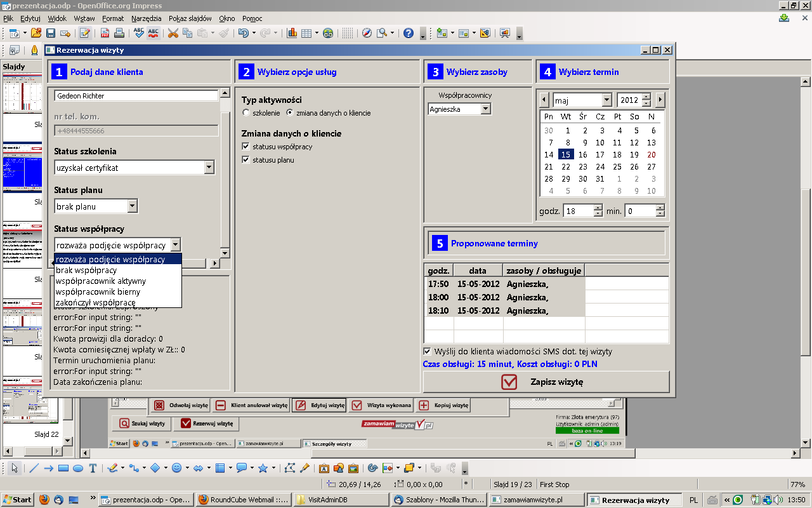Open the Wstaw menu

click(84, 18)
